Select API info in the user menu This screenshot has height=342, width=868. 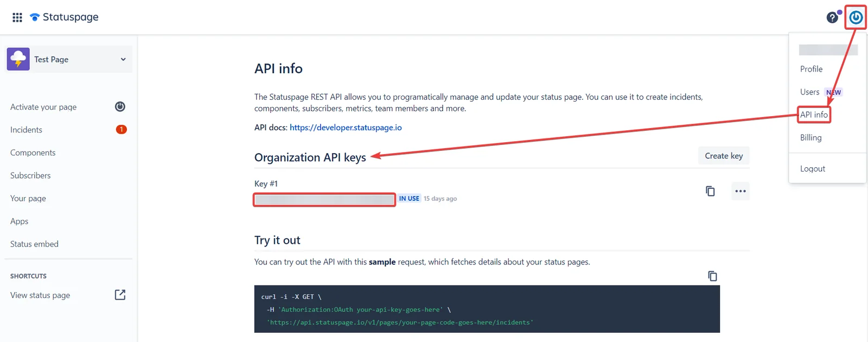click(x=814, y=115)
